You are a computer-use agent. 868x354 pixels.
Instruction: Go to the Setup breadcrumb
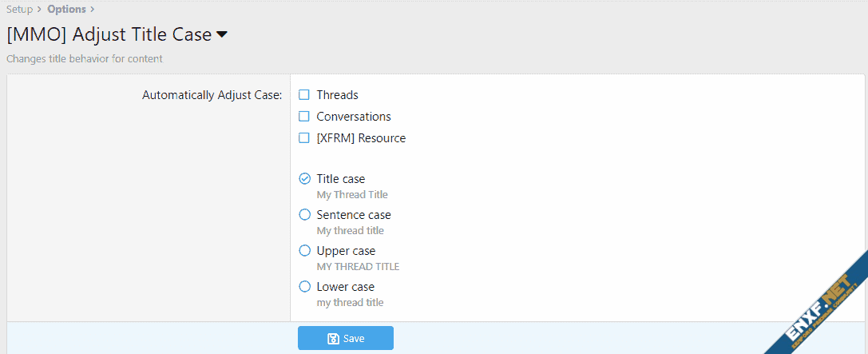click(19, 10)
